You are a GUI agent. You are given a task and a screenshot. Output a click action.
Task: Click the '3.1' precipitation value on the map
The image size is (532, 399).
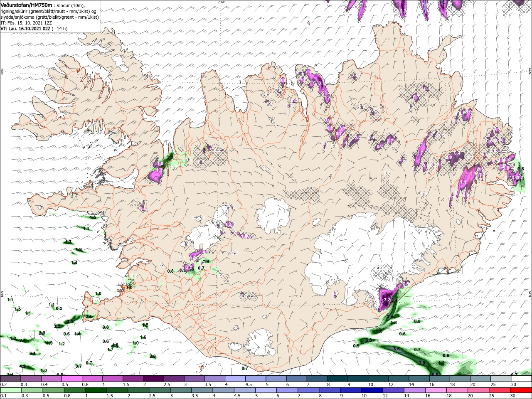(32, 353)
